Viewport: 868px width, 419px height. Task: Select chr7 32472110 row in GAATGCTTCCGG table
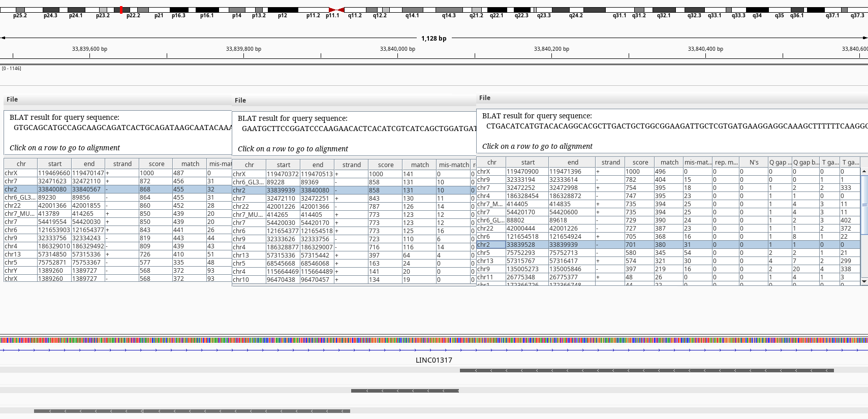[x=354, y=198]
